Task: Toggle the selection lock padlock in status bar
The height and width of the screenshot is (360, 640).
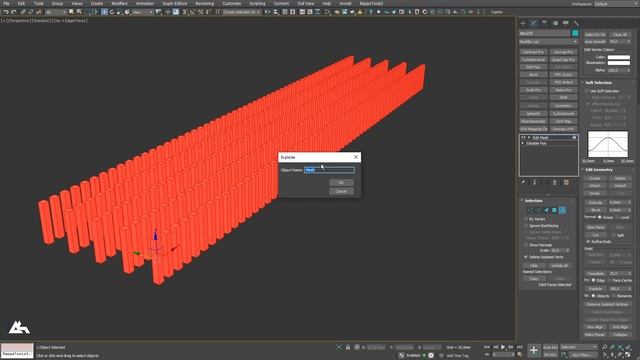Action: tap(348, 347)
